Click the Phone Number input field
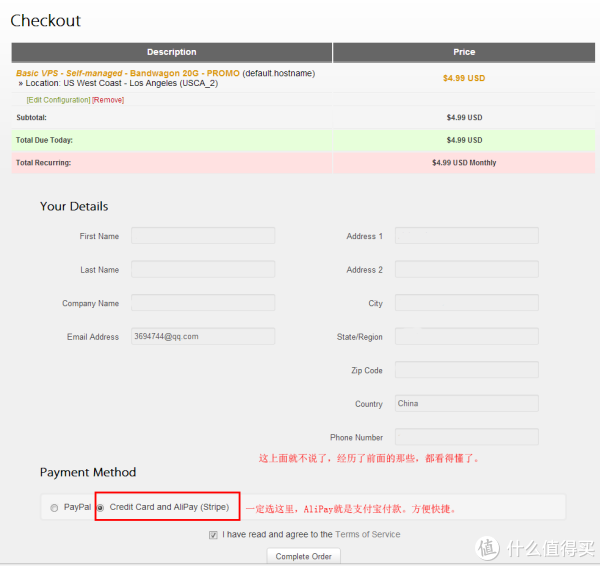This screenshot has height=566, width=600. click(x=466, y=437)
